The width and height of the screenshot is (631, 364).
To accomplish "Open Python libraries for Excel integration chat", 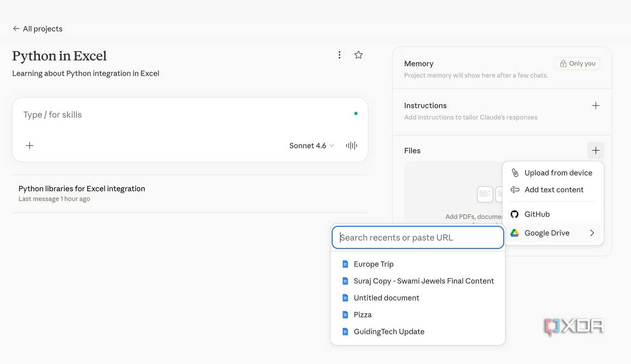I will point(189,194).
